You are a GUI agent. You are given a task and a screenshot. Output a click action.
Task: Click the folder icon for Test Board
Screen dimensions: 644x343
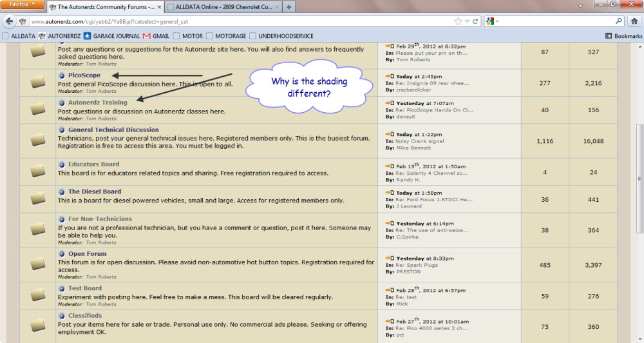click(x=37, y=295)
